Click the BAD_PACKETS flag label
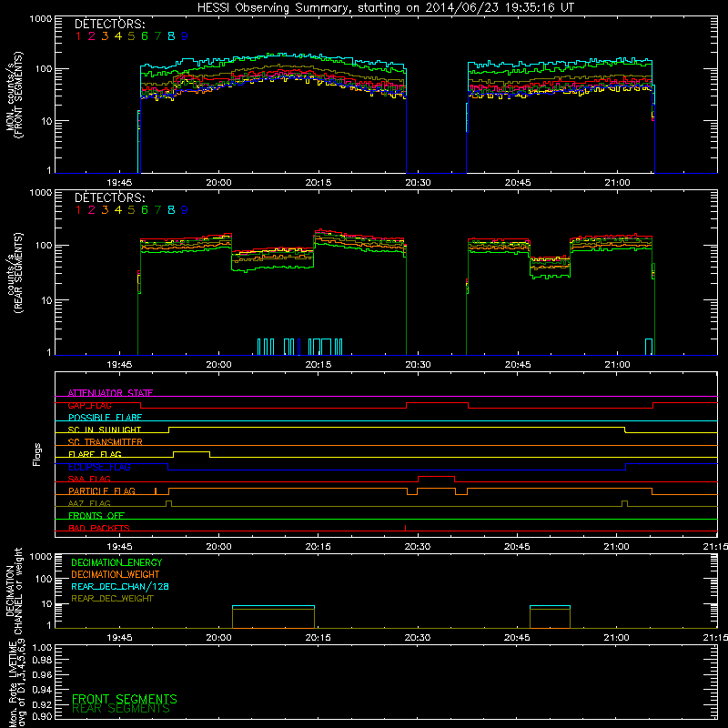Image resolution: width=728 pixels, height=728 pixels. click(99, 529)
